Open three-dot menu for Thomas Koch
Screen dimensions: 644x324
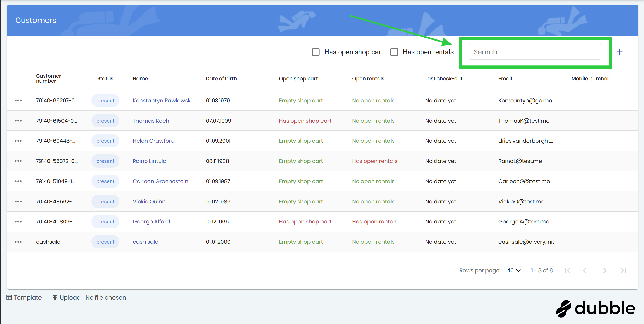click(x=18, y=121)
